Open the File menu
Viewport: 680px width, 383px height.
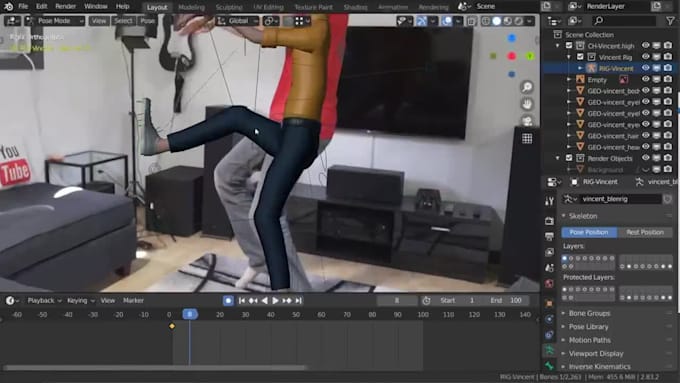tap(23, 7)
